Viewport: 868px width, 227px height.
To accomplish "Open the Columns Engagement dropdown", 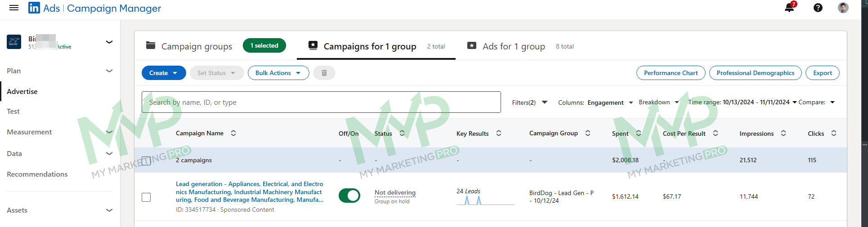I will coord(595,102).
